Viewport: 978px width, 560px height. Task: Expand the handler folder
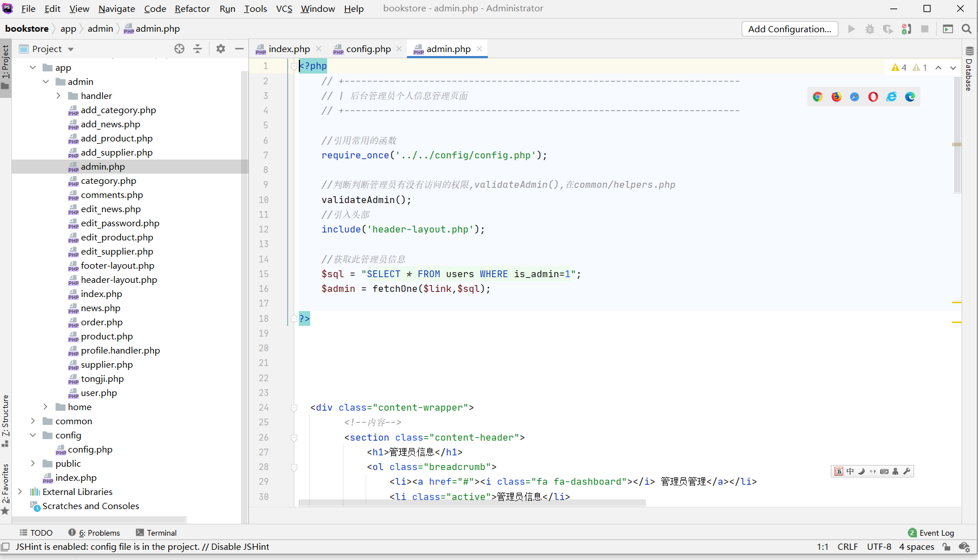[x=58, y=96]
